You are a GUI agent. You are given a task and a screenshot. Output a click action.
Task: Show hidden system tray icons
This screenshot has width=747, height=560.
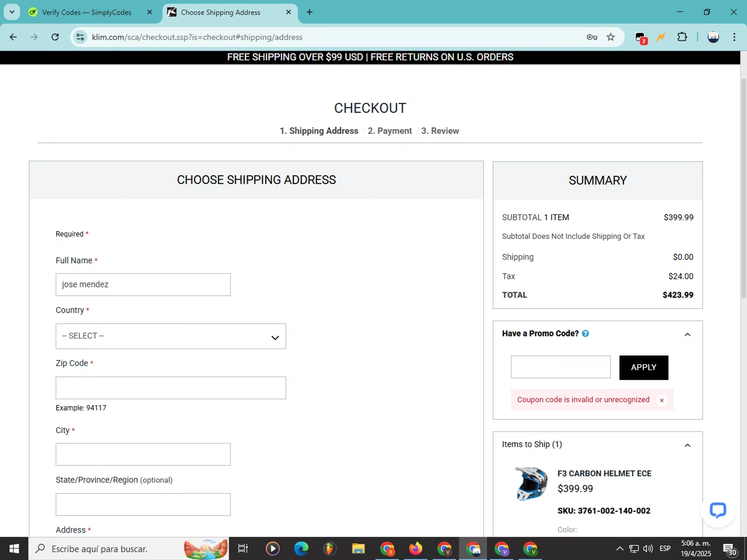pyautogui.click(x=620, y=549)
